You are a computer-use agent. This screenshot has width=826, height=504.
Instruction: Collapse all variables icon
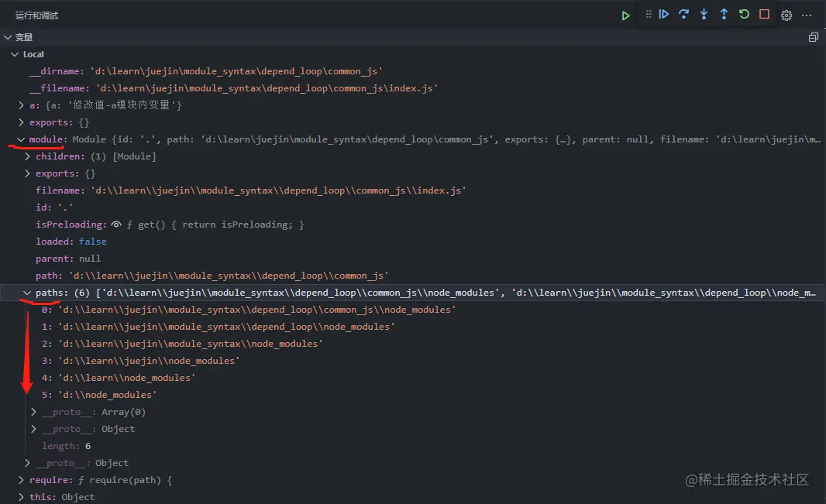coord(814,37)
